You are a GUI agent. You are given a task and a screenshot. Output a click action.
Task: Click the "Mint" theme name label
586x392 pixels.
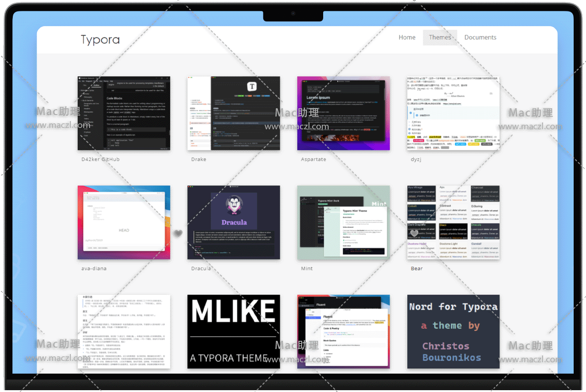click(307, 269)
